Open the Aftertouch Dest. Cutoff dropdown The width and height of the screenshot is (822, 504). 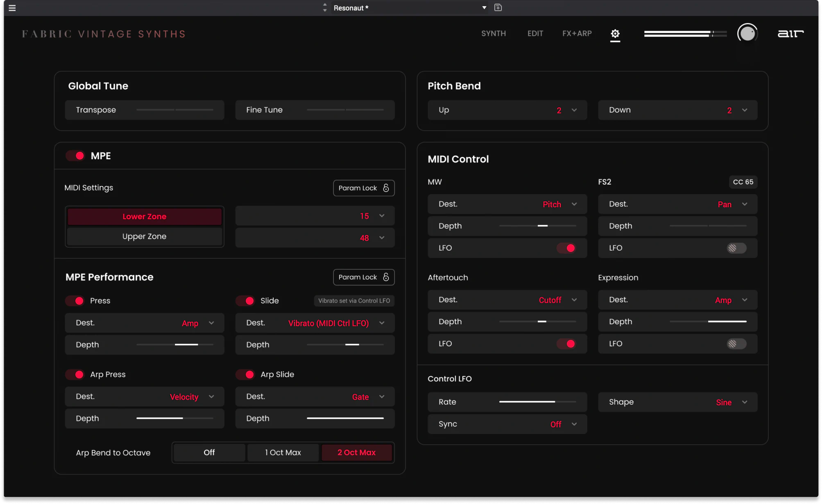pos(574,300)
